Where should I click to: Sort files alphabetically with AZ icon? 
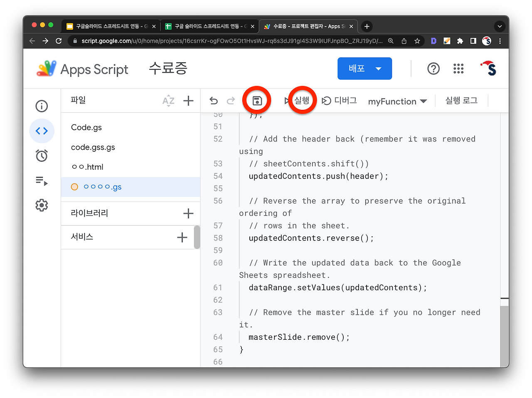[x=168, y=101]
